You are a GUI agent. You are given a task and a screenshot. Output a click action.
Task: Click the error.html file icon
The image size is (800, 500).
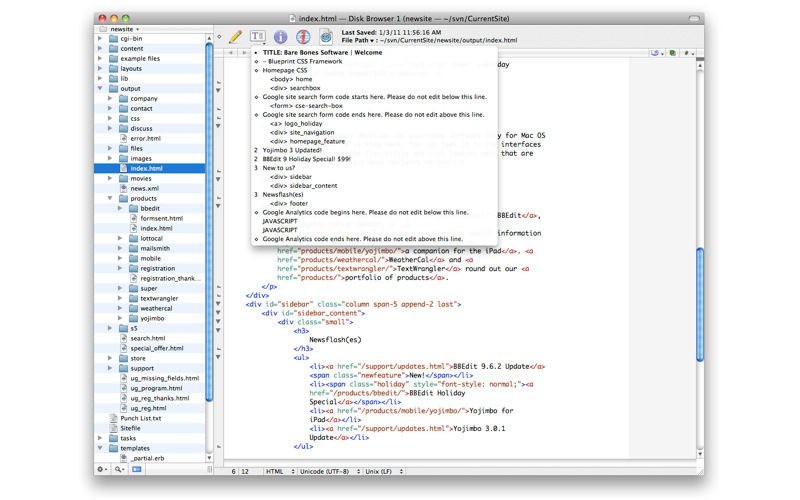[123, 138]
